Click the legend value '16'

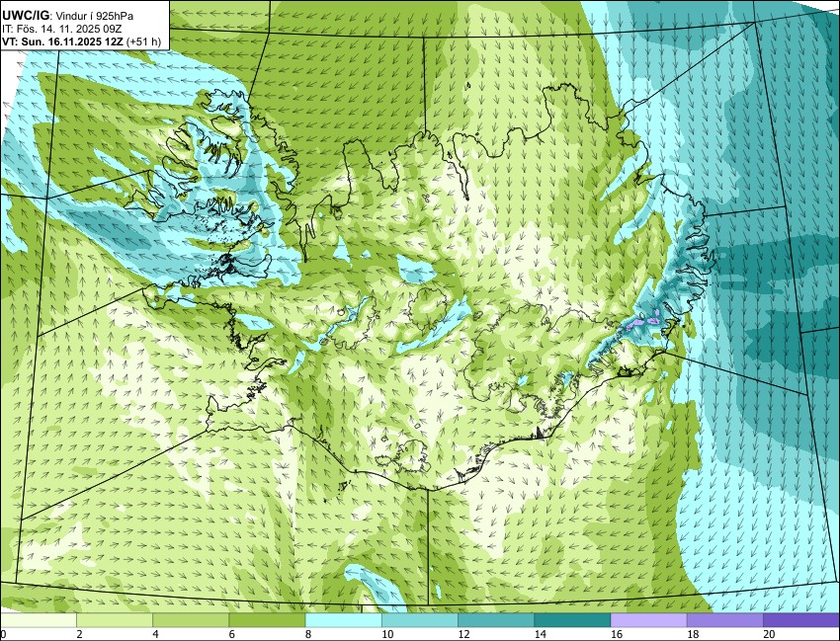pos(617,634)
